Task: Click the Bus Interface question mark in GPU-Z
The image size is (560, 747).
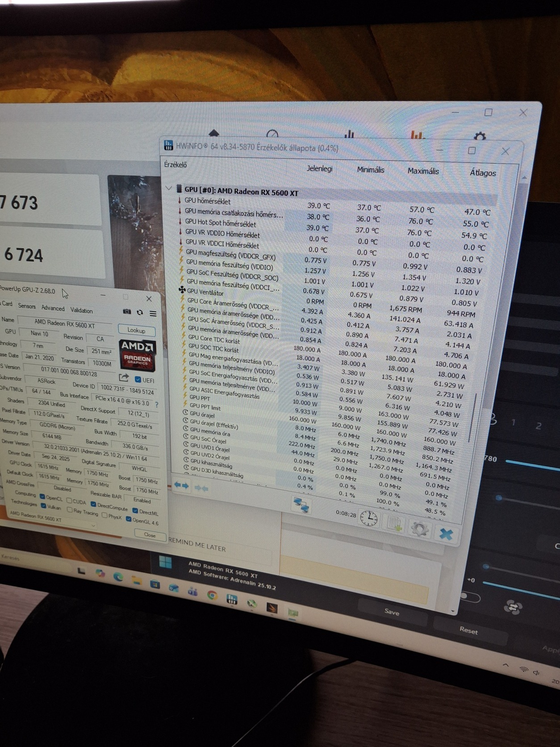Action: click(x=156, y=404)
